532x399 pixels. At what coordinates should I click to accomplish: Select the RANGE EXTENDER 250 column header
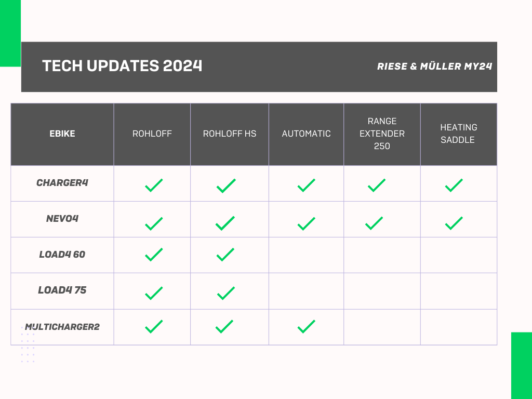click(382, 134)
